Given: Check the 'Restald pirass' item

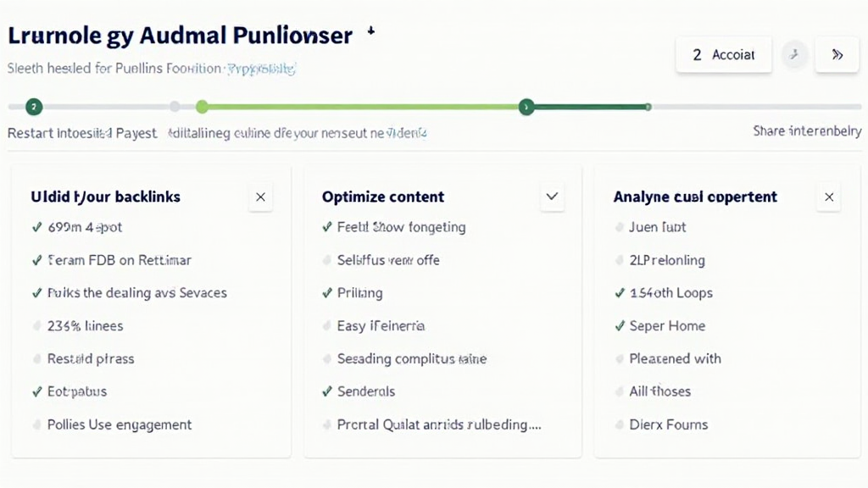Looking at the screenshot, I should [x=37, y=358].
